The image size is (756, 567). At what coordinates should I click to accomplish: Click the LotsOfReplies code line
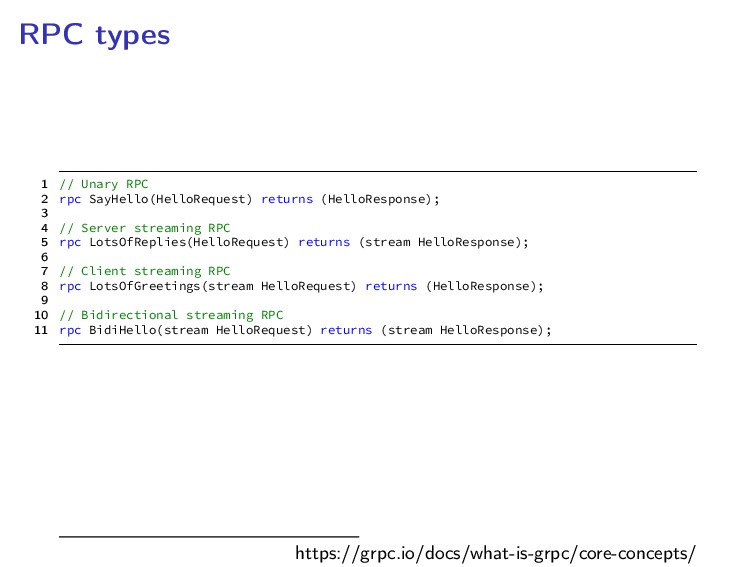click(x=294, y=242)
